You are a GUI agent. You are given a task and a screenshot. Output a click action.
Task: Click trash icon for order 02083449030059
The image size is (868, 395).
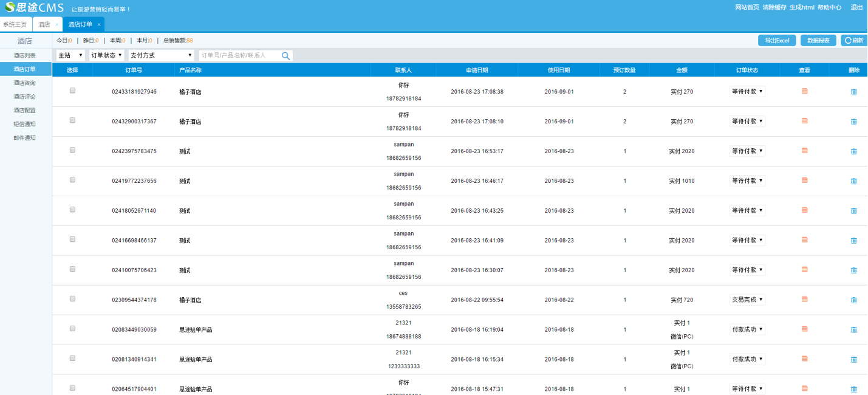tap(853, 330)
